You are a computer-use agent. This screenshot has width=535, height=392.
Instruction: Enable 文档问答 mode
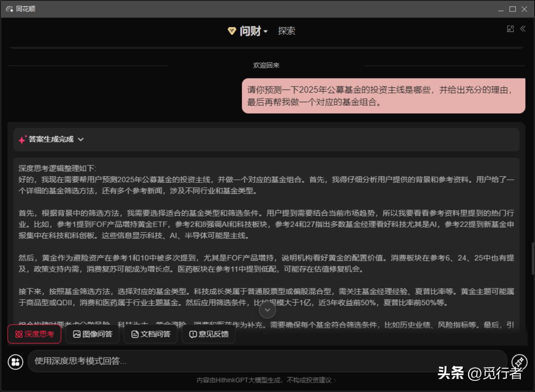click(150, 334)
